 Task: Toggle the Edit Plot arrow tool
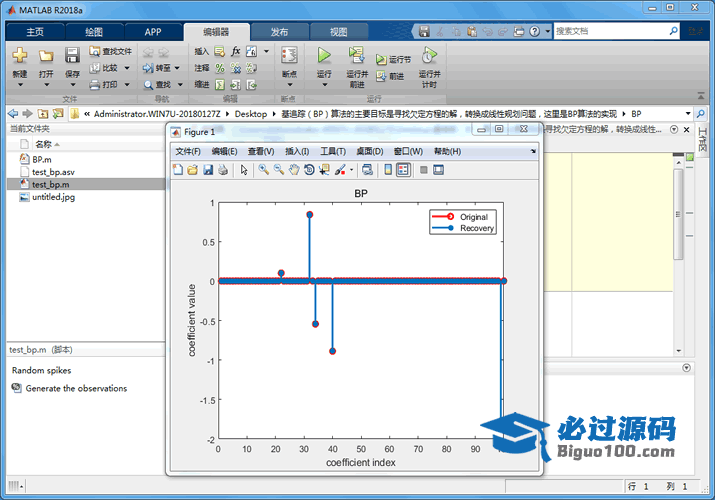tap(244, 170)
